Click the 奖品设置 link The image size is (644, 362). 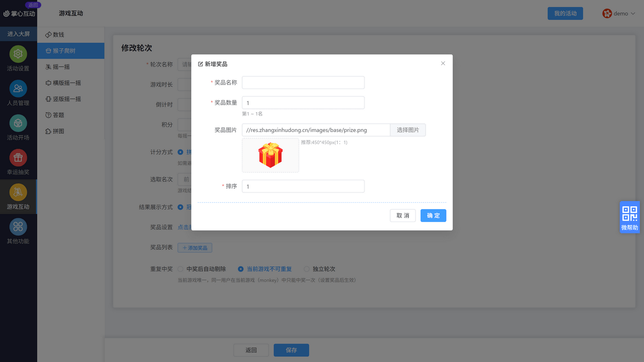184,227
